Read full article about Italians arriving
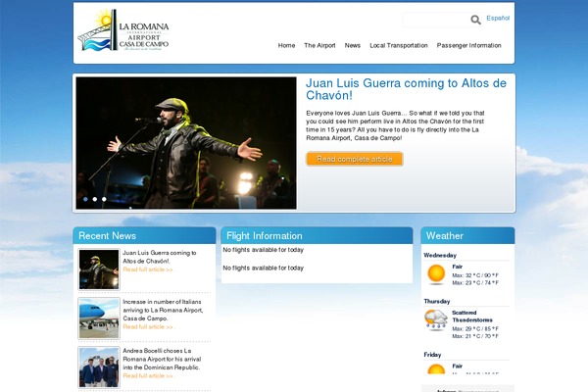 click(148, 327)
